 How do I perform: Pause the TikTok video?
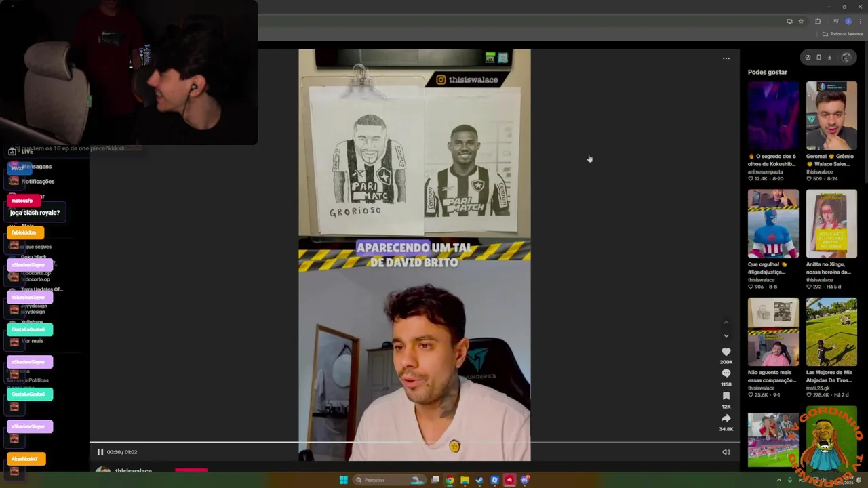(100, 452)
